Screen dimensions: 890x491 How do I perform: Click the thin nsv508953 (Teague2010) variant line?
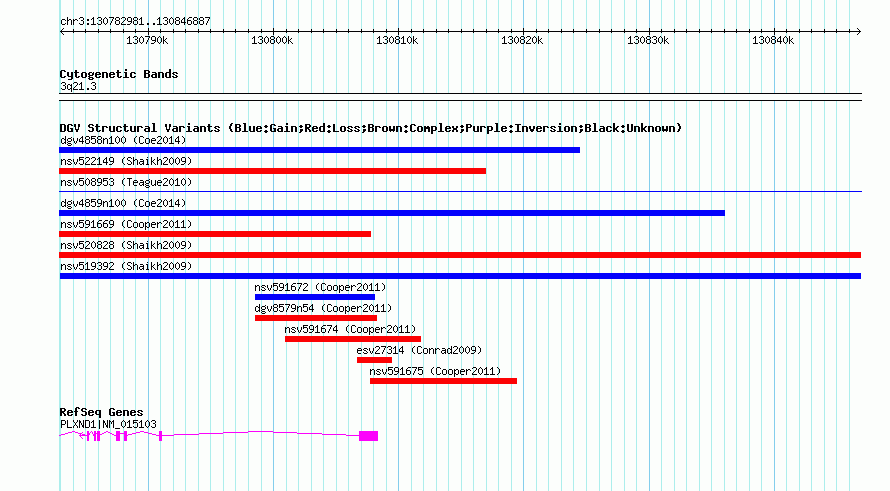[x=460, y=192]
